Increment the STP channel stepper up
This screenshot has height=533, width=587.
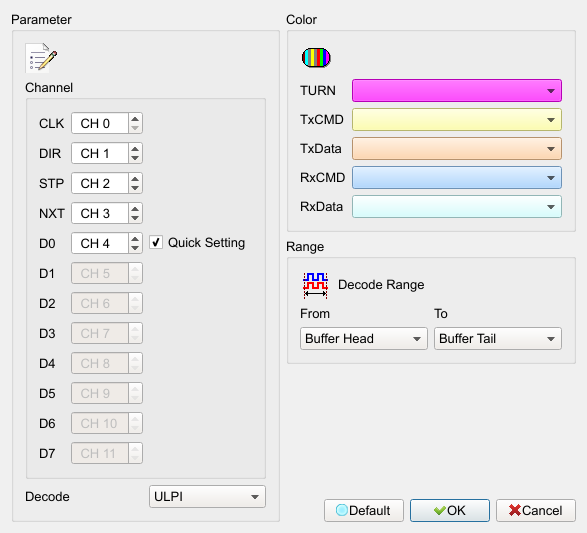pyautogui.click(x=135, y=178)
